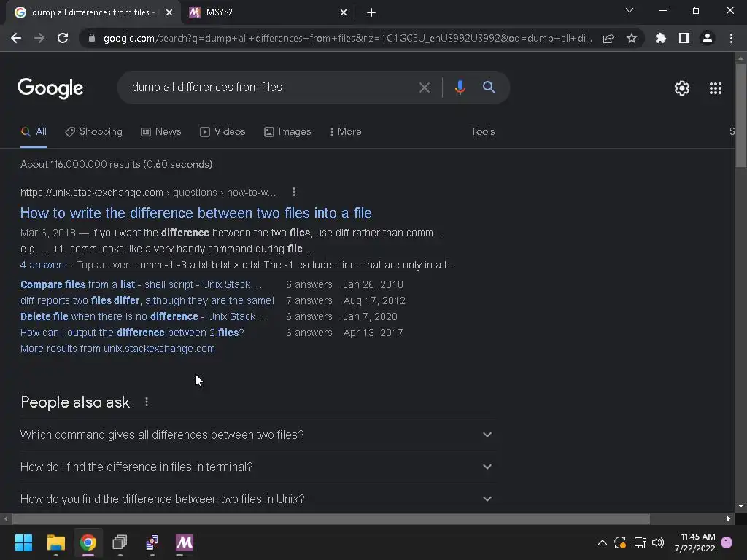Open File Explorer from the taskbar
The height and width of the screenshot is (560, 747).
55,542
